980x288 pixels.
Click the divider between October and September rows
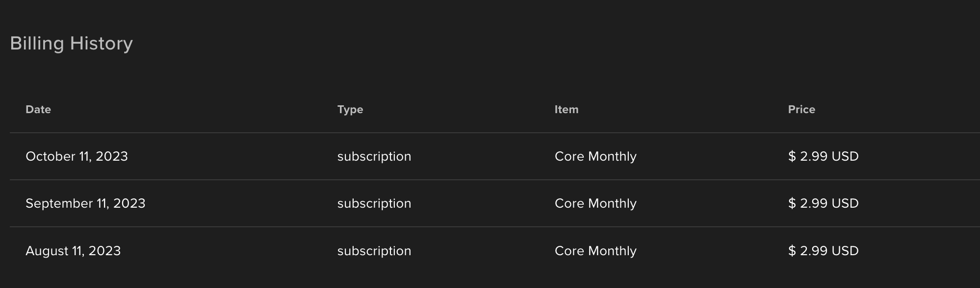[x=495, y=180]
